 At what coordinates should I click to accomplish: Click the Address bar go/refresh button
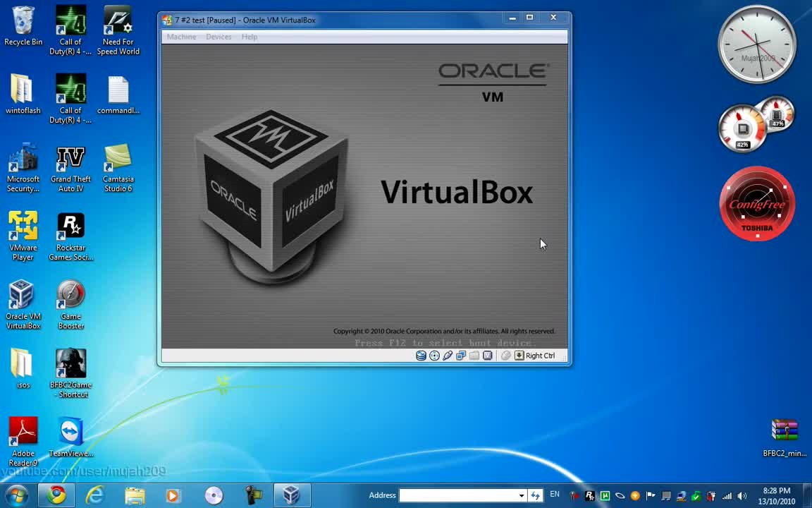click(536, 495)
